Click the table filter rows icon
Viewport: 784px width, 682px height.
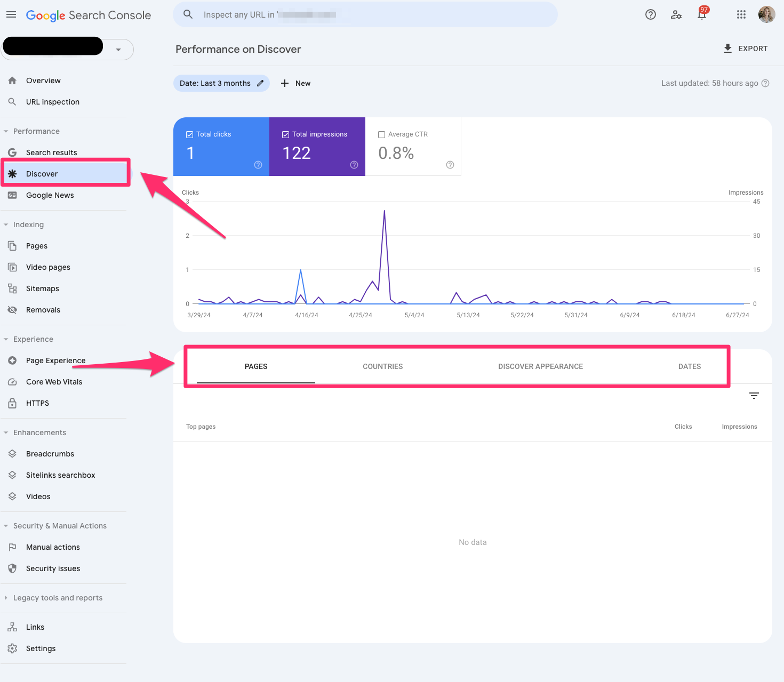[x=754, y=396]
